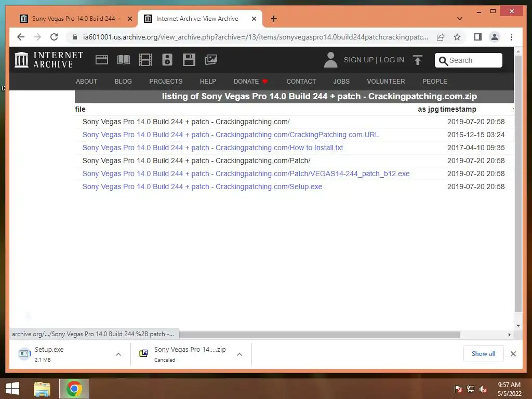Open tab search chevron

(x=460, y=19)
